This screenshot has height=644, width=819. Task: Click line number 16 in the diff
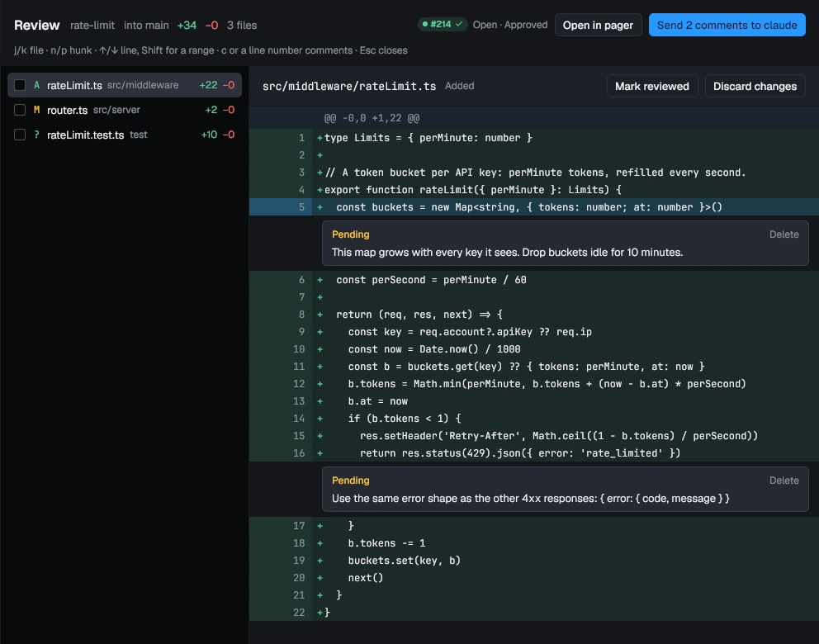tap(299, 453)
